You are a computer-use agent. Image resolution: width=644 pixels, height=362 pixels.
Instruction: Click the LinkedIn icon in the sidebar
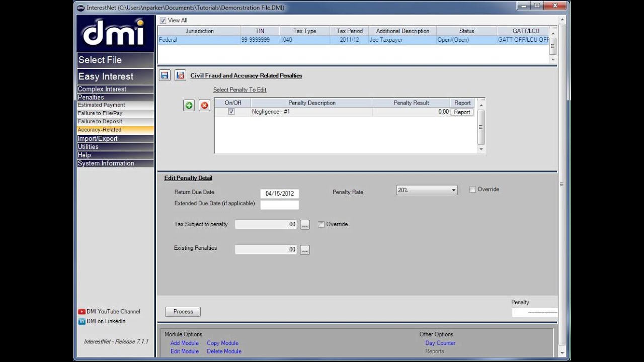tap(82, 321)
